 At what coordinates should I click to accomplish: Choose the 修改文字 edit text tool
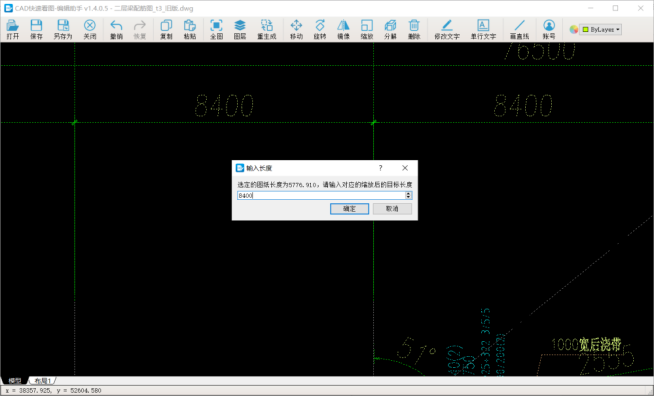[x=447, y=29]
